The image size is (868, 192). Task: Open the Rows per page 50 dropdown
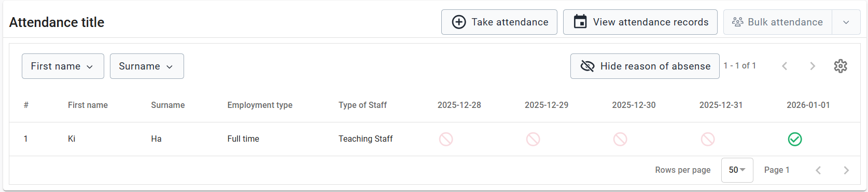coord(737,170)
